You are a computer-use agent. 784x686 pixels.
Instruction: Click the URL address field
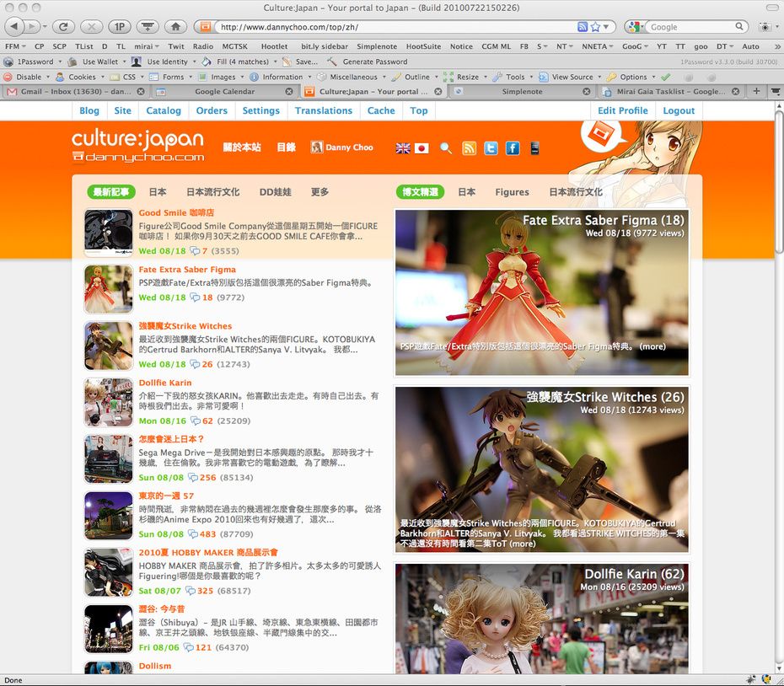click(x=395, y=27)
